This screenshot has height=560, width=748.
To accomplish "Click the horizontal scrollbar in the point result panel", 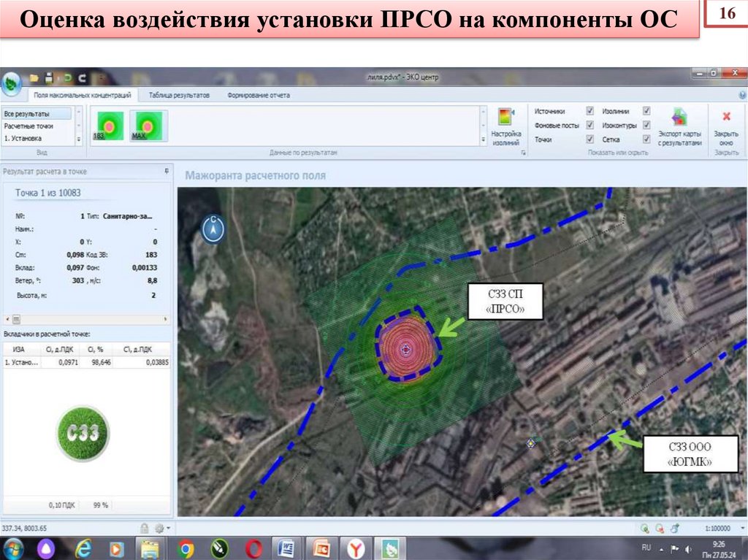I will point(86,318).
